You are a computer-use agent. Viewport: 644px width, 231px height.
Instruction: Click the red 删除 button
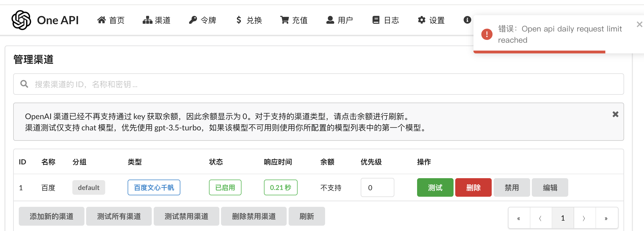point(473,187)
